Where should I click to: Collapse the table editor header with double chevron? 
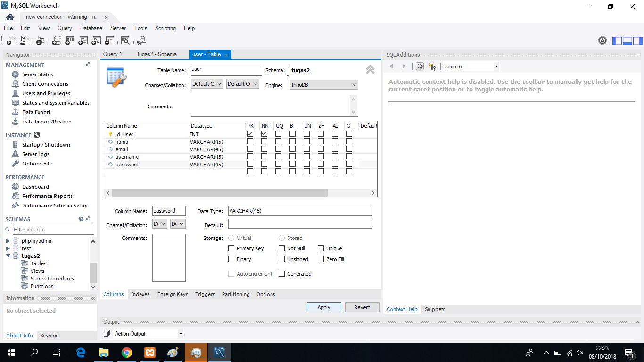click(x=370, y=70)
